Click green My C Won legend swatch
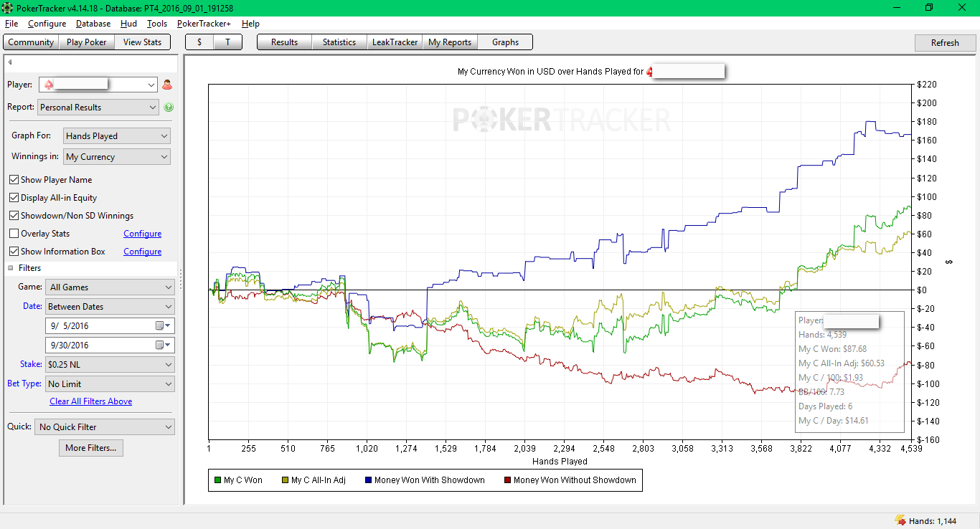Screen dimensions: 980x529 coord(218,480)
